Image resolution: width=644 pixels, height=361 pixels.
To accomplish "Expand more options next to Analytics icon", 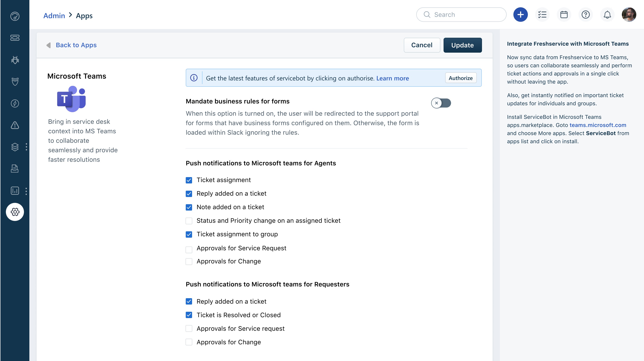I will tap(26, 191).
